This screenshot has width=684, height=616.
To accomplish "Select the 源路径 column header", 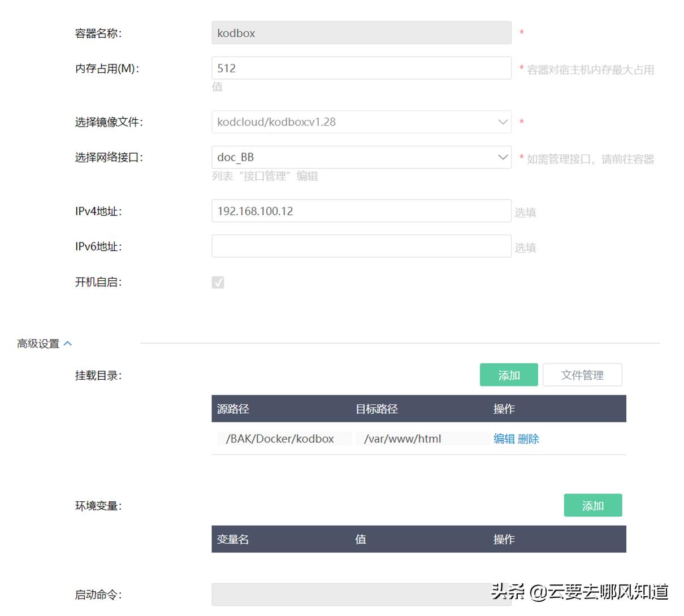I will coord(232,409).
